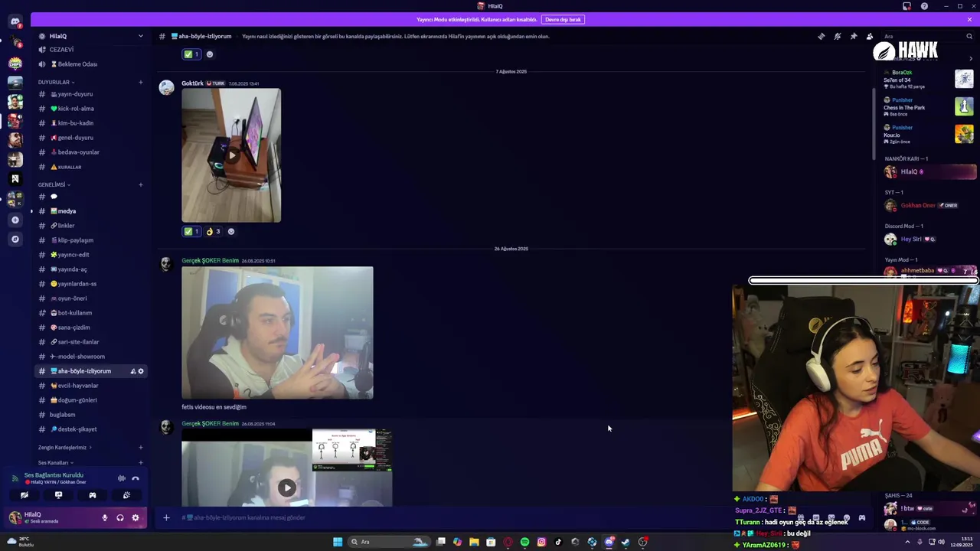Click the plus attachment button in message bar
The height and width of the screenshot is (551, 980).
point(166,518)
